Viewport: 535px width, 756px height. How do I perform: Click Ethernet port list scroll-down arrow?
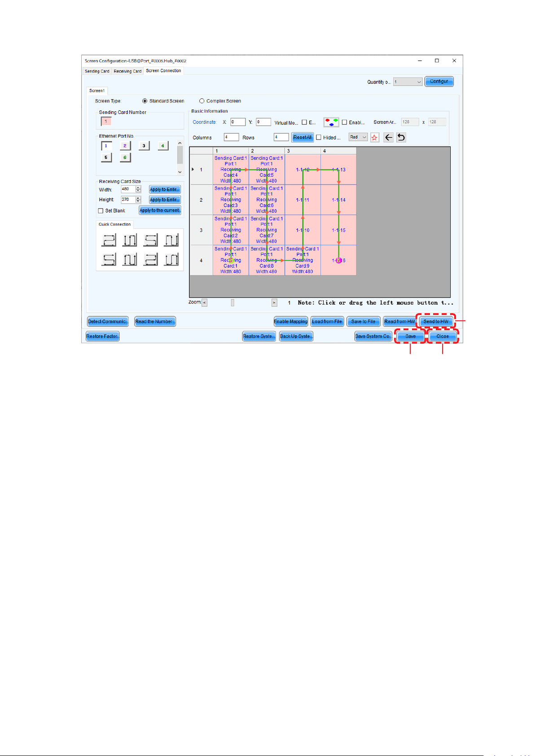[x=180, y=172]
